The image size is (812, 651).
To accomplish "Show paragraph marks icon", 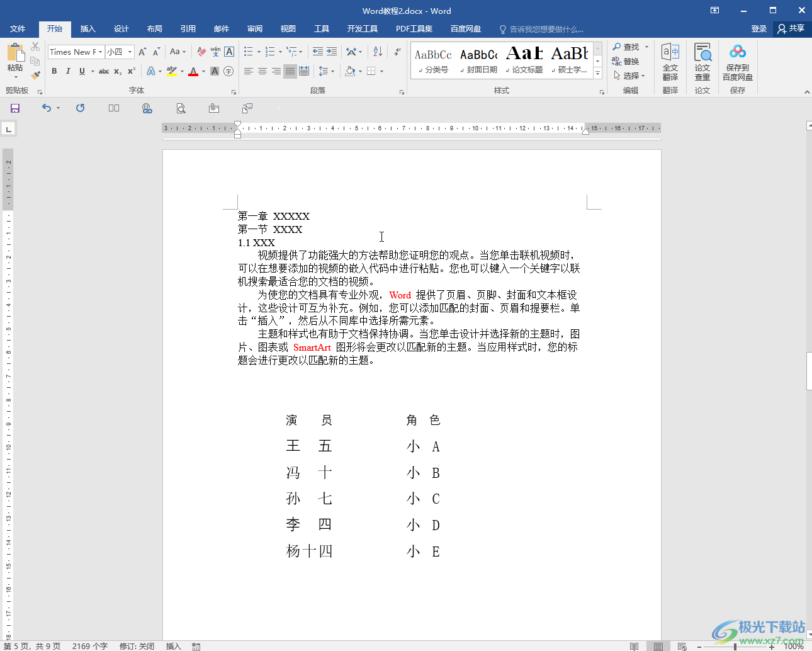I will coord(397,52).
